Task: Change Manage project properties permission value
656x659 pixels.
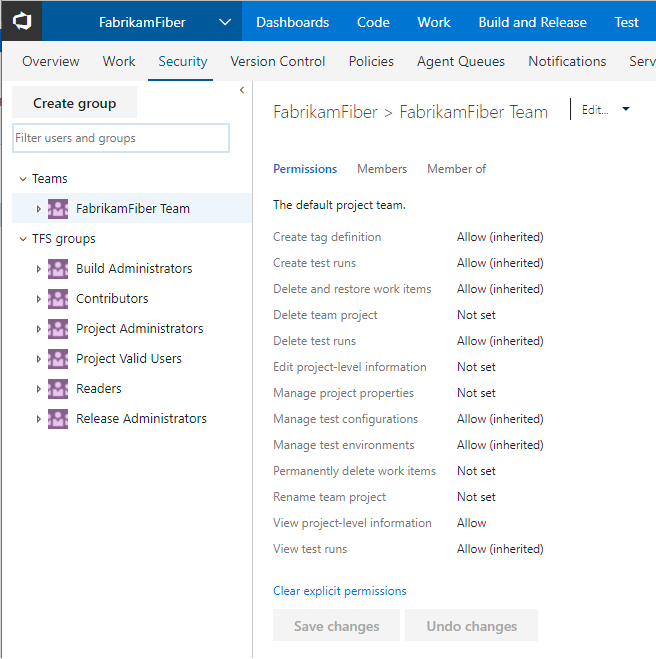Action: (x=476, y=393)
